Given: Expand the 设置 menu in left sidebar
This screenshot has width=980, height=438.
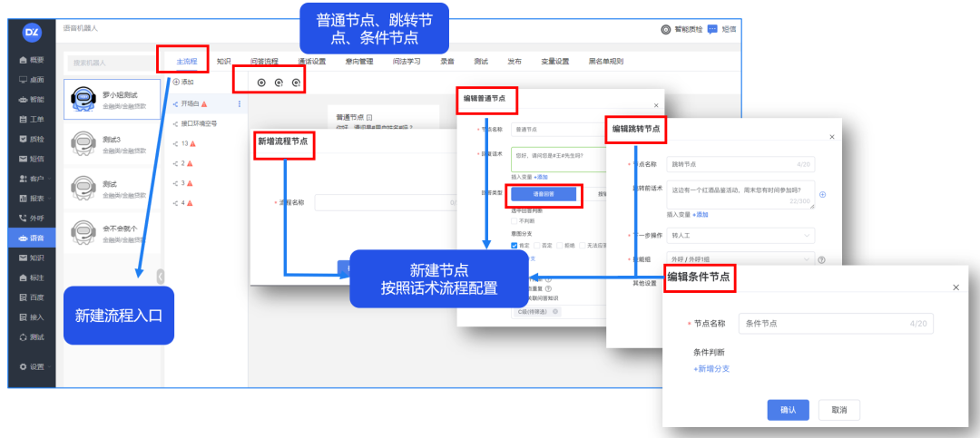Looking at the screenshot, I should coord(32,366).
